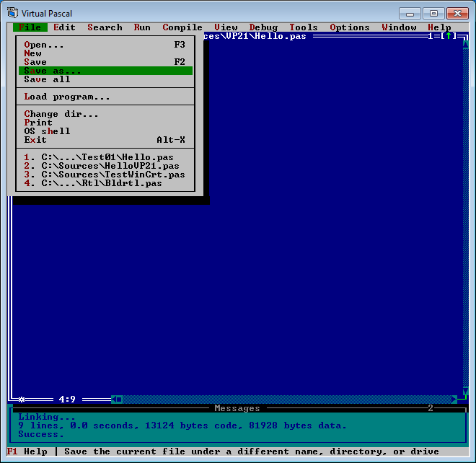
Task: Open the Edit menu
Action: point(64,27)
